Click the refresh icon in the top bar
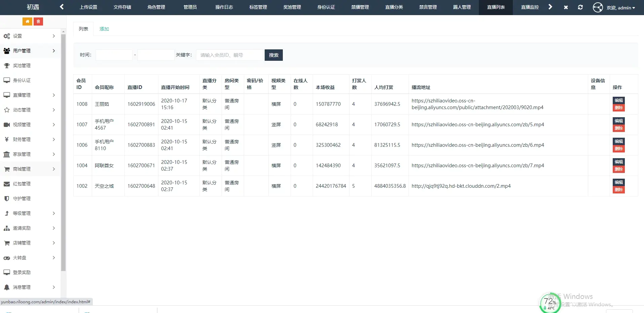 pos(580,7)
